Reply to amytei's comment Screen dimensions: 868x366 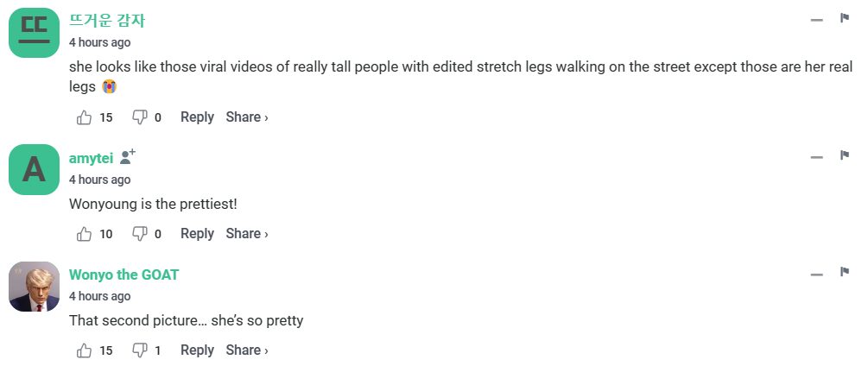pos(197,234)
